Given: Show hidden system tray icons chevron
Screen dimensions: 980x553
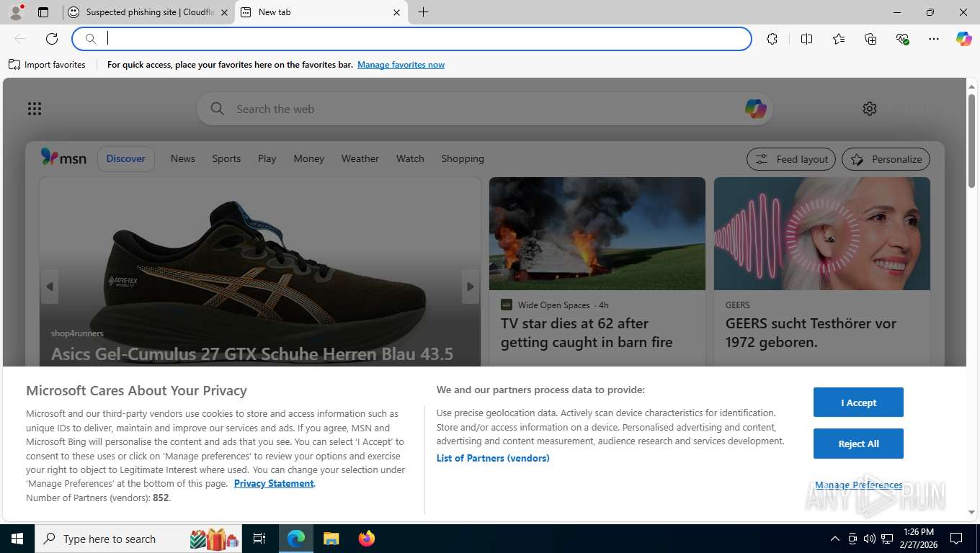Looking at the screenshot, I should click(835, 539).
